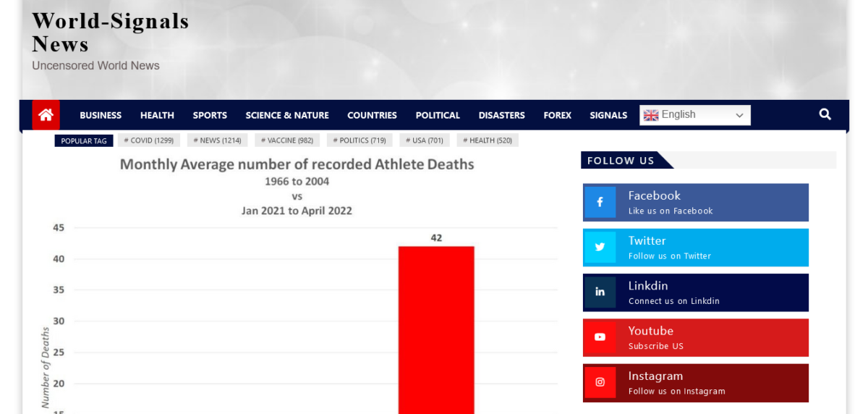
Task: Click the # POLITICS (719) tag
Action: pyautogui.click(x=359, y=140)
